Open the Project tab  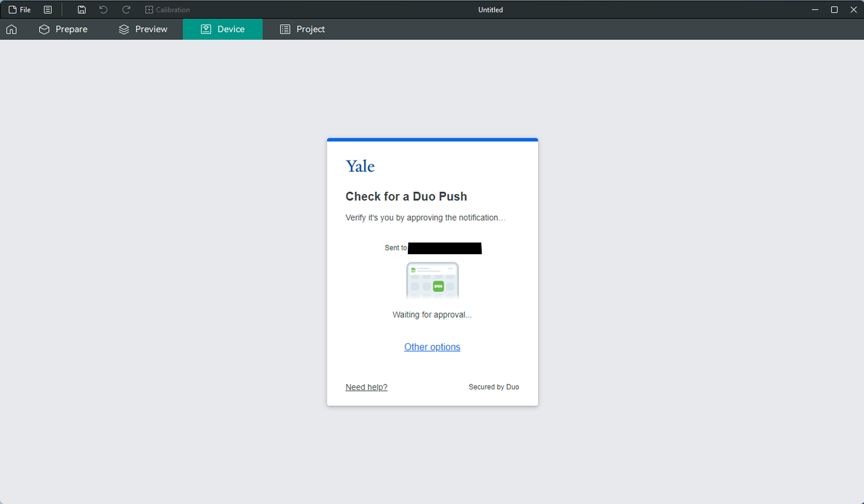[x=302, y=29]
